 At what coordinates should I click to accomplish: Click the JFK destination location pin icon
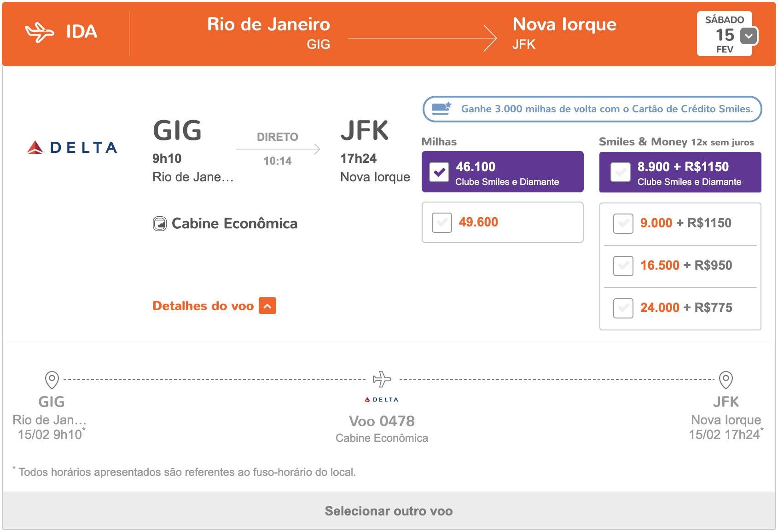[x=726, y=380]
